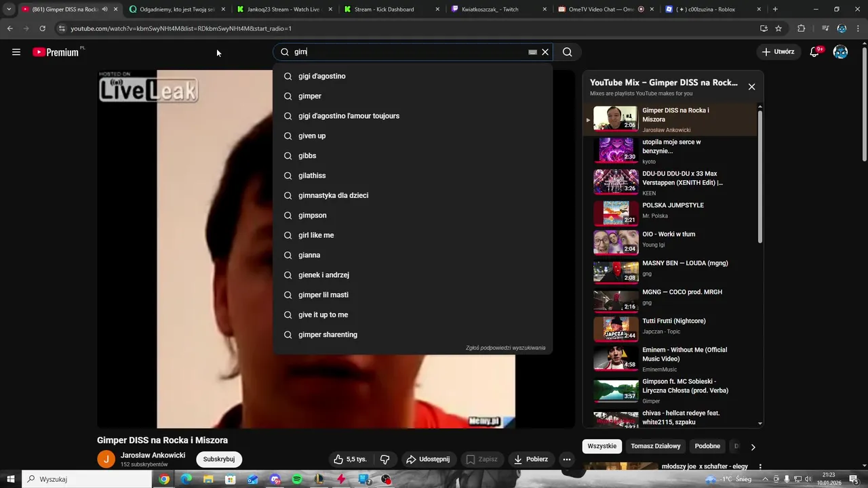868x488 pixels.
Task: Select suggestion gigi d'agostino
Action: tap(412, 76)
